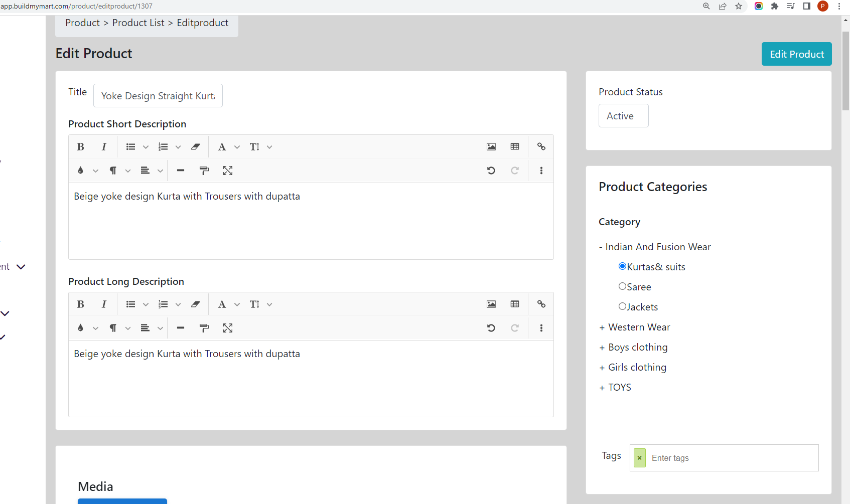Open browser three-dot menu

tap(839, 6)
